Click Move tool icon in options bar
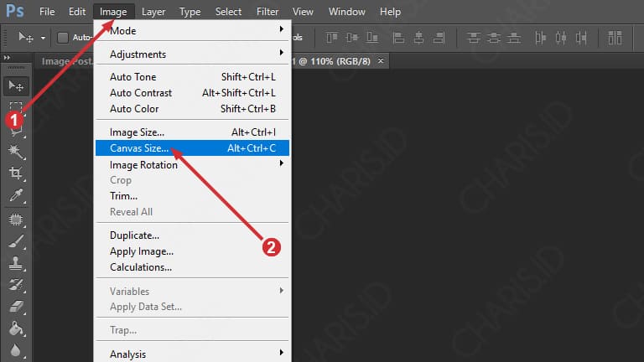Viewport: 644px width, 362px height. coord(26,38)
